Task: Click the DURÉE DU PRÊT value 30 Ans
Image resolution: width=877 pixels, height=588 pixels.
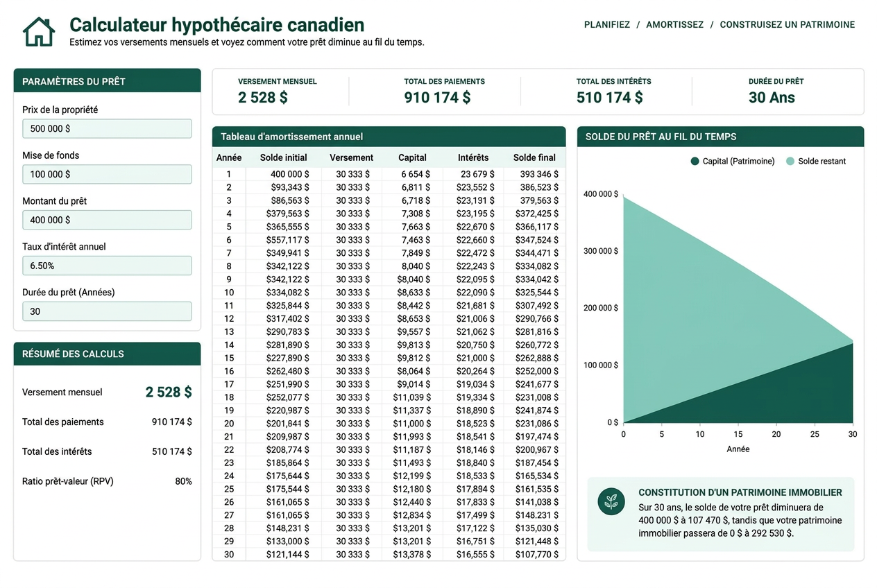Action: (772, 98)
